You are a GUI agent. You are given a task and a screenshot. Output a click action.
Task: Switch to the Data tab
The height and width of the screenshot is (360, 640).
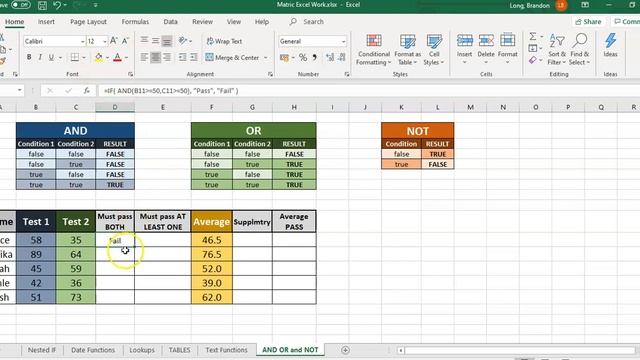[170, 22]
